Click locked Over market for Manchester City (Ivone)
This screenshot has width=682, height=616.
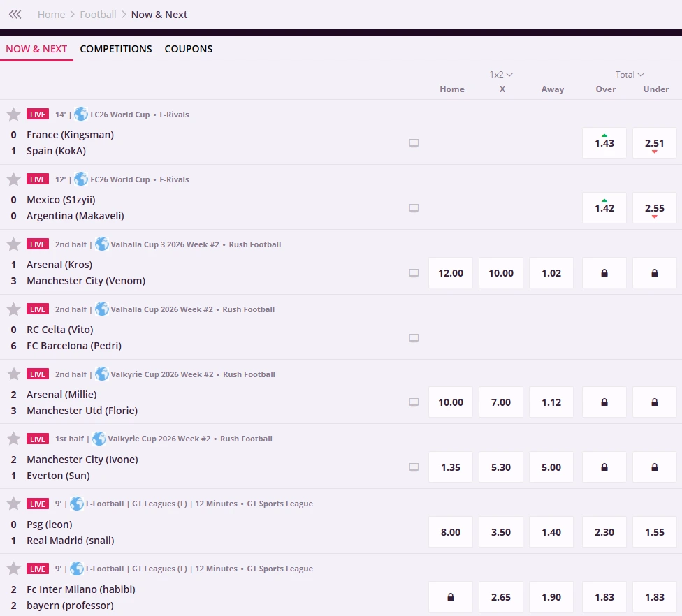click(604, 467)
